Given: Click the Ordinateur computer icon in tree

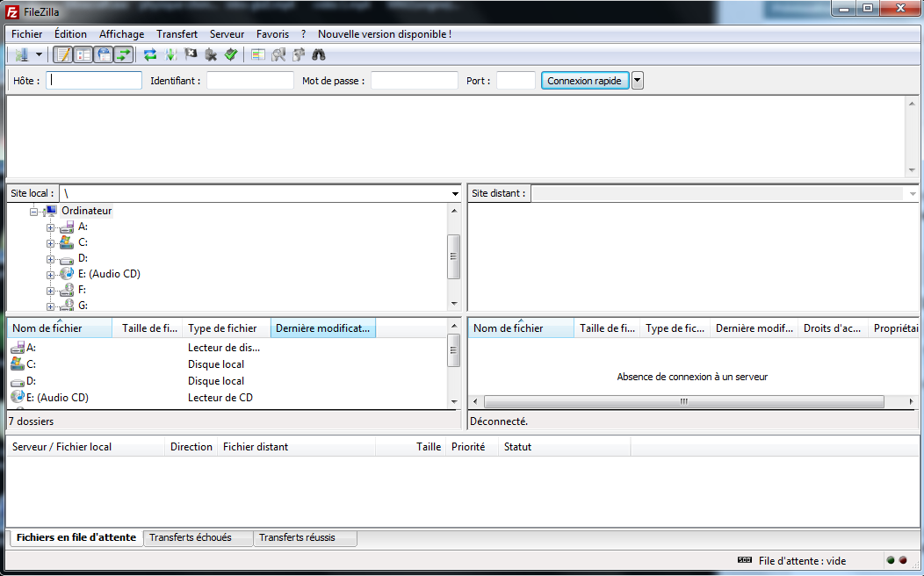Looking at the screenshot, I should point(51,210).
